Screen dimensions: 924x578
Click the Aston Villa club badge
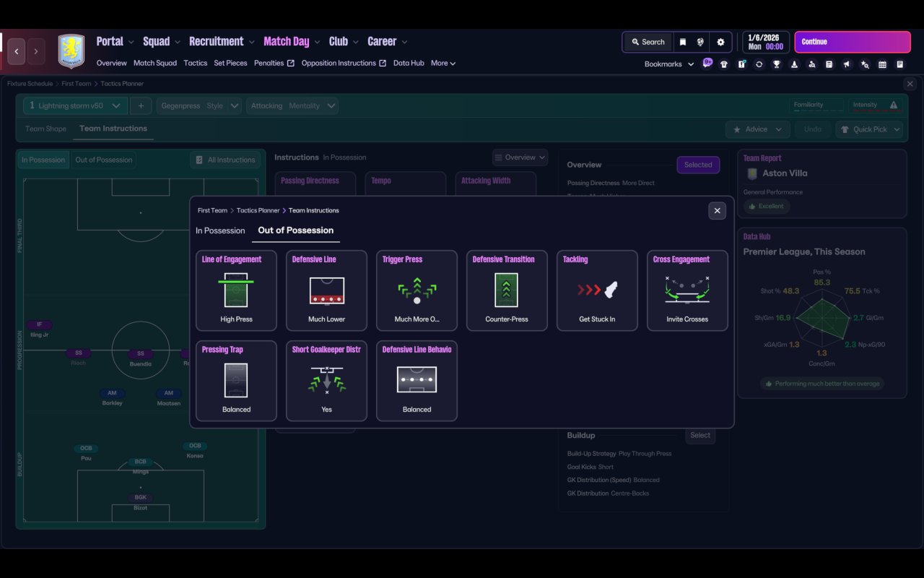71,51
